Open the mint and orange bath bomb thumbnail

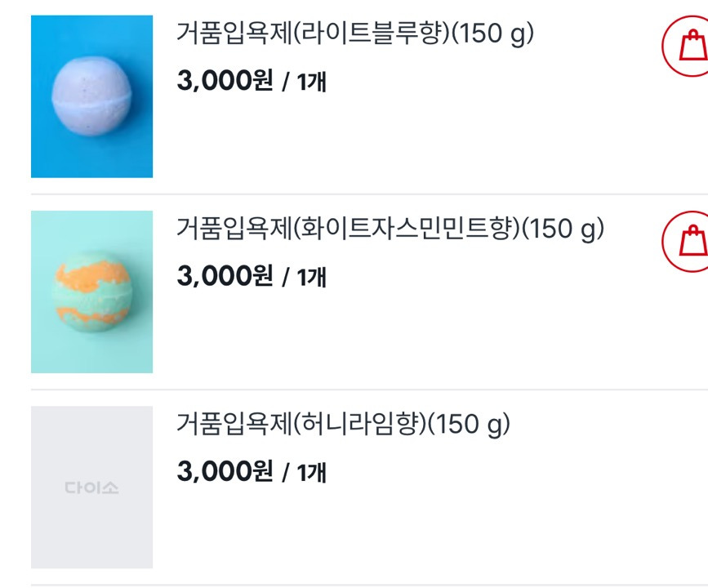pyautogui.click(x=91, y=292)
